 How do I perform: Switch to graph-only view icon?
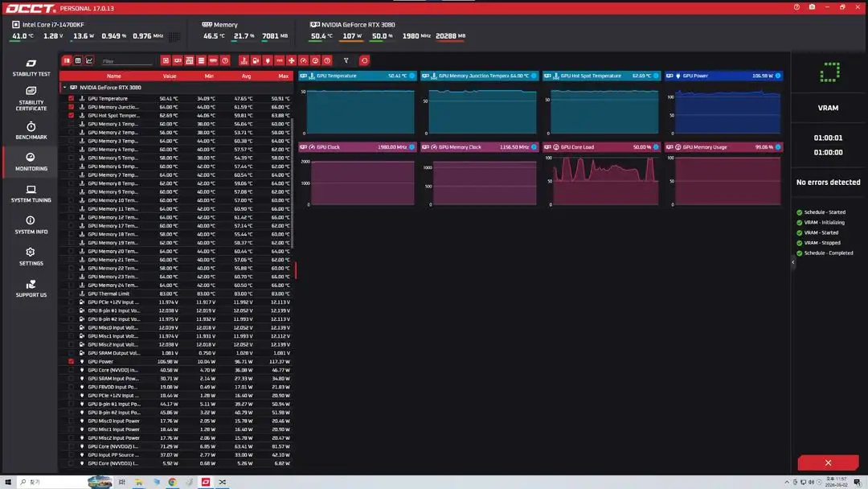89,60
